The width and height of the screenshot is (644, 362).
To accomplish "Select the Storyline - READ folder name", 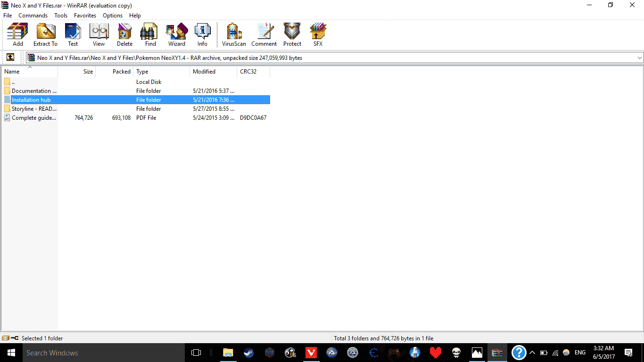I will (34, 108).
